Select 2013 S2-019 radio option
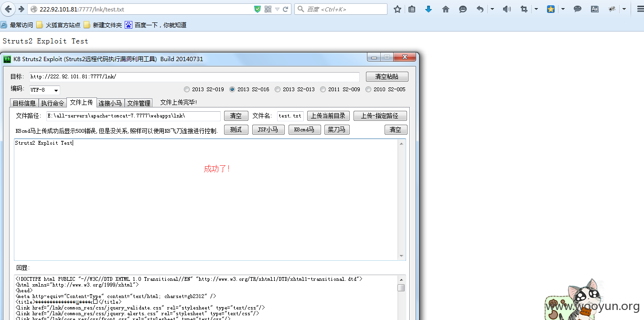Image resolution: width=644 pixels, height=320 pixels. (187, 89)
